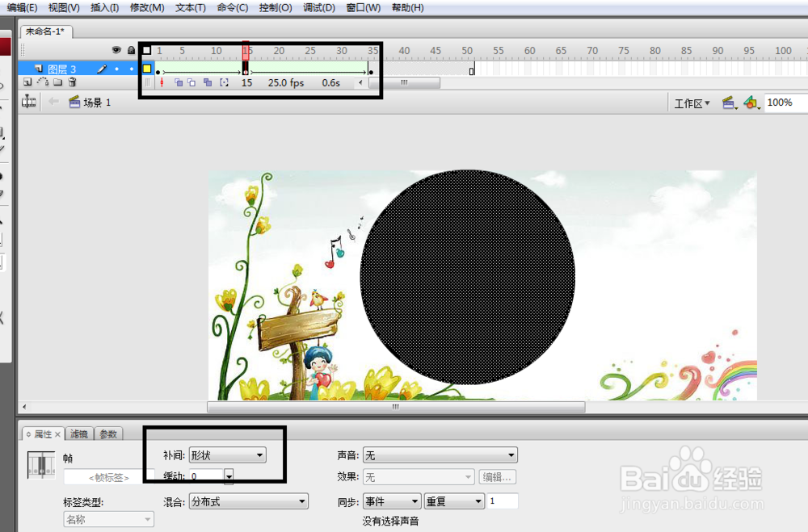This screenshot has width=808, height=532.
Task: Click the 帧标签 frame label field
Action: [109, 477]
